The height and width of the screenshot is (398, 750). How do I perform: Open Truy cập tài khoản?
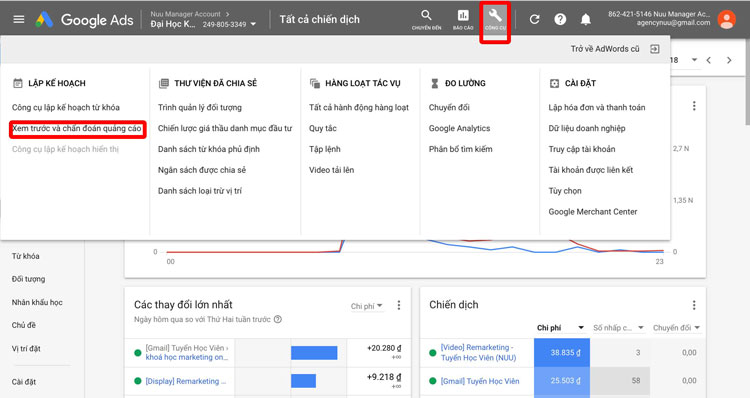pos(582,149)
